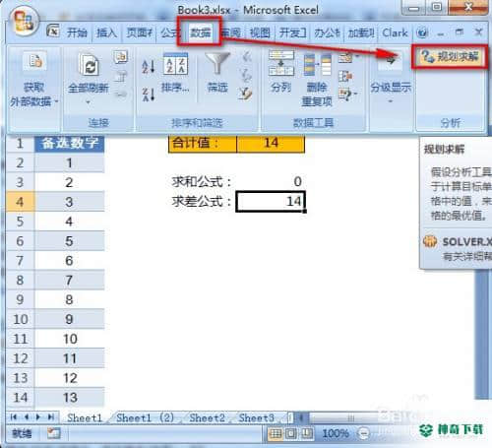Switch to Page Layout view button

(x=291, y=434)
